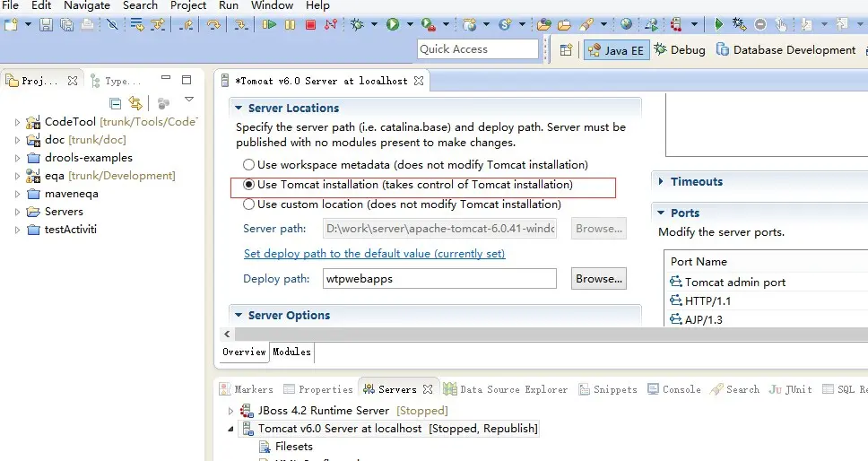Expand the drools-examples project node
Viewport: 868px width, 461px height.
coord(17,158)
